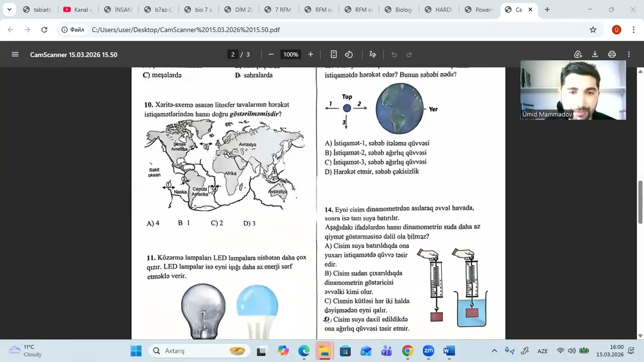Print the PDF document
644x362 pixels.
tap(612, 54)
